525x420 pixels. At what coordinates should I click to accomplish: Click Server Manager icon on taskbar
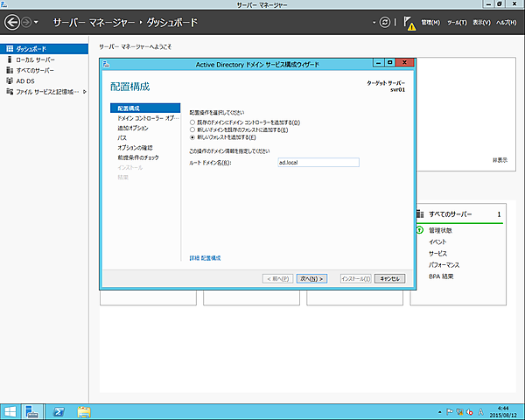(x=32, y=412)
